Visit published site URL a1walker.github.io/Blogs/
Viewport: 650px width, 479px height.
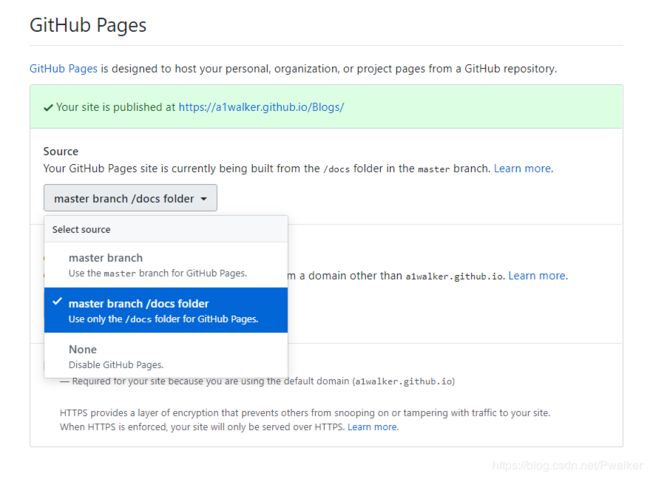[261, 107]
